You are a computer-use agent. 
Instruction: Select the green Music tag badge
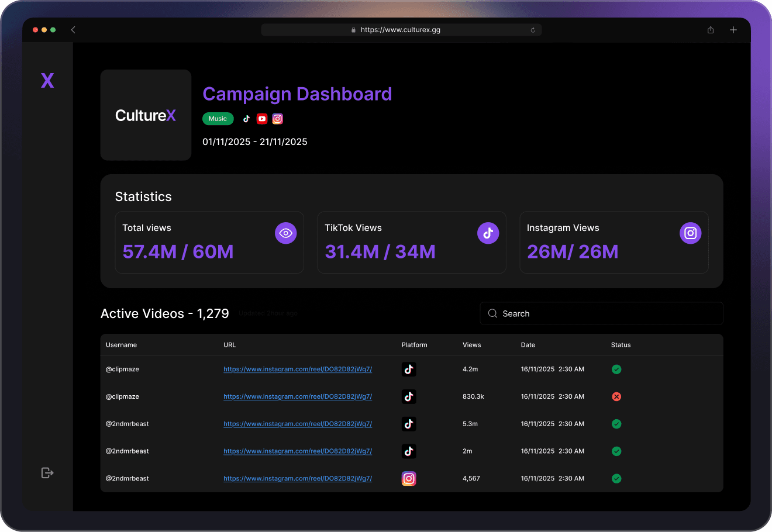pyautogui.click(x=218, y=119)
